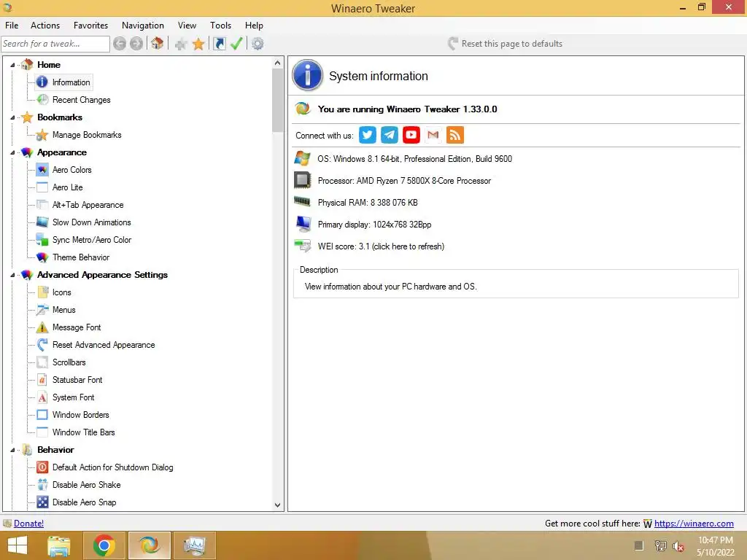Collapse the Bookmarks tree node

pyautogui.click(x=12, y=117)
